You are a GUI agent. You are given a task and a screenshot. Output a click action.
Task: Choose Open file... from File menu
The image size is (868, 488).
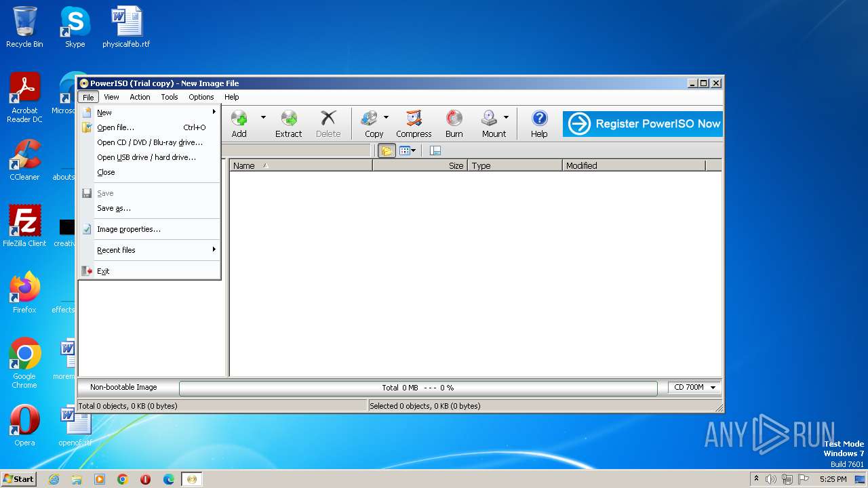[x=149, y=127]
